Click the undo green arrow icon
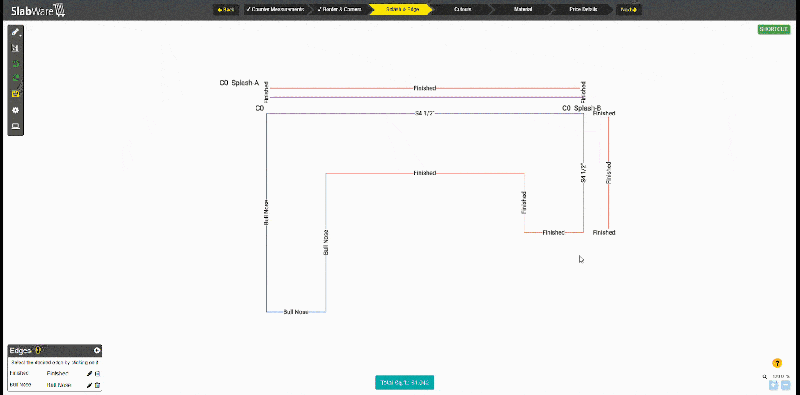The height and width of the screenshot is (395, 800). pos(15,63)
